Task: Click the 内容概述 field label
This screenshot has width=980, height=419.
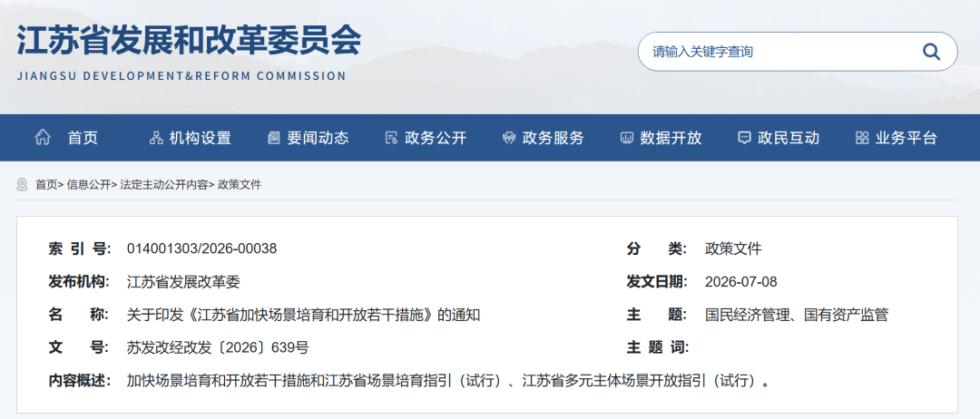Action: (x=79, y=380)
